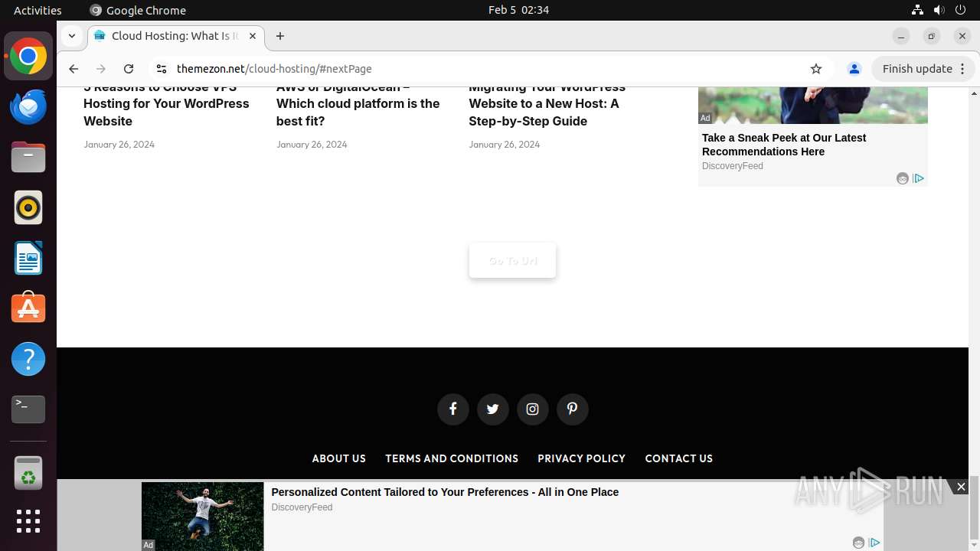Open the About Us footer link
Screen dimensions: 980x551
point(338,458)
